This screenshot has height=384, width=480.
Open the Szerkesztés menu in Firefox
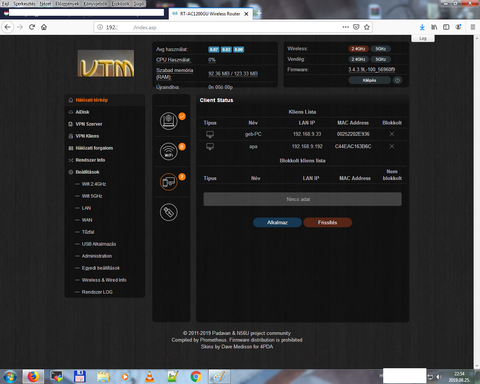pos(24,4)
